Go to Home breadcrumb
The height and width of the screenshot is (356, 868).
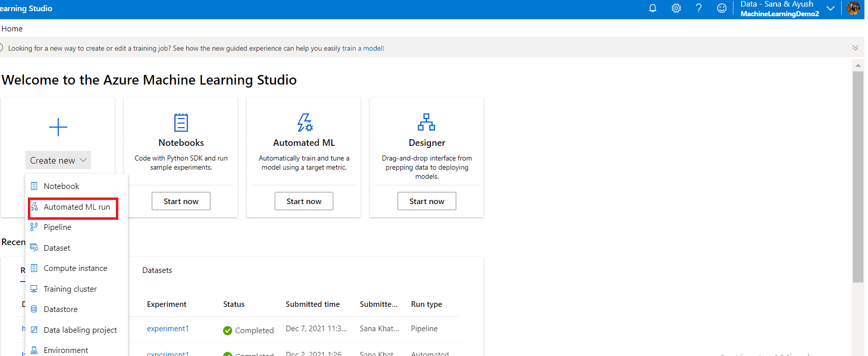click(12, 29)
